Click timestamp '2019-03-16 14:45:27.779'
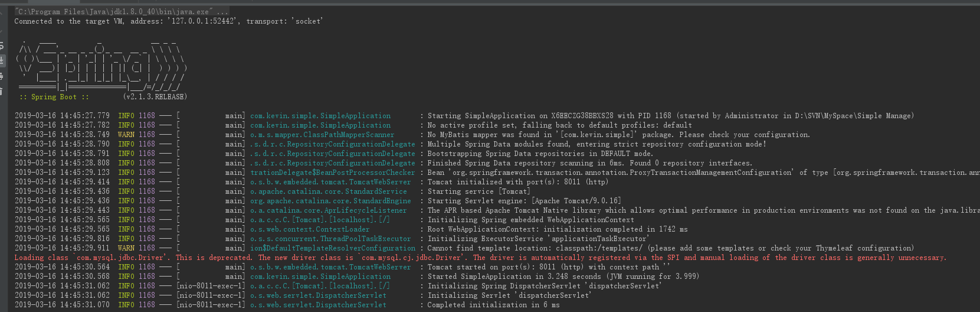This screenshot has width=980, height=312. point(62,116)
